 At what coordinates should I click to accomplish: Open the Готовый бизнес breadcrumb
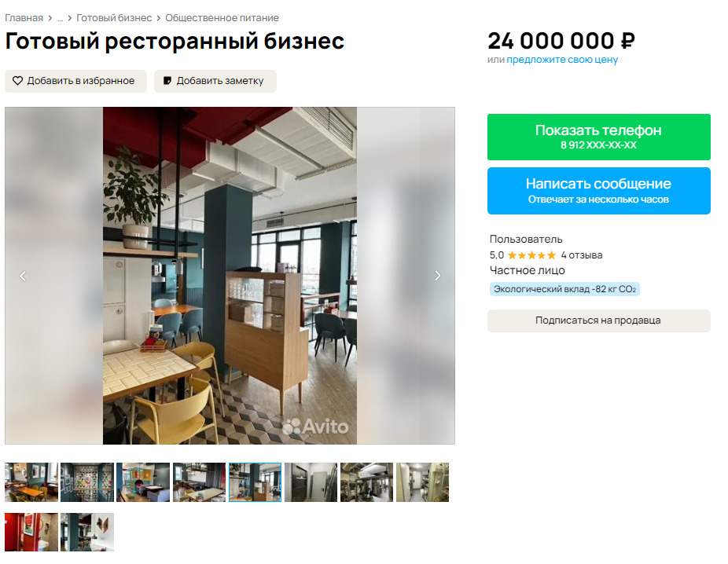[114, 18]
